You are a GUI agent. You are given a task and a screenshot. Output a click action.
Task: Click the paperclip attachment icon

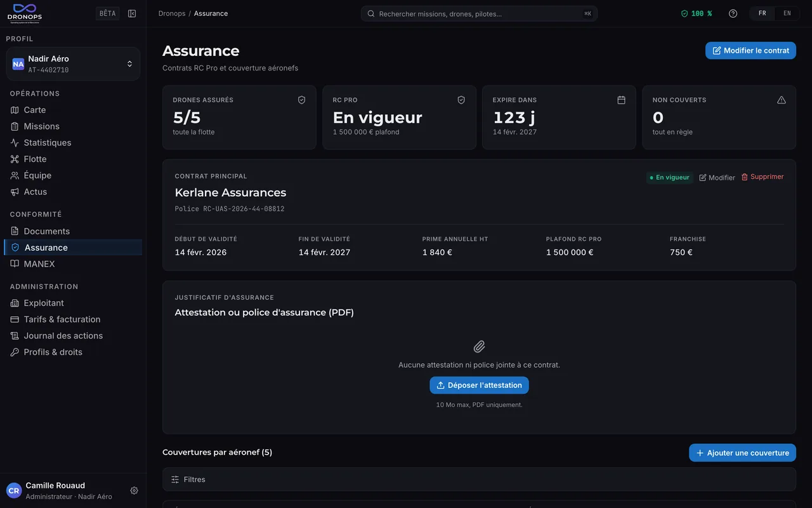click(479, 347)
